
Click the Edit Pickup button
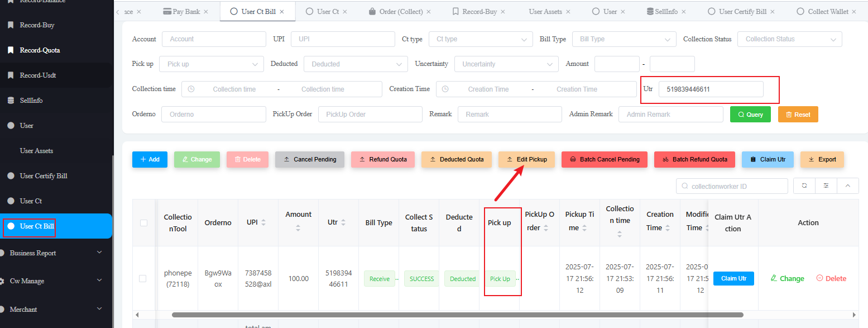[x=526, y=159]
